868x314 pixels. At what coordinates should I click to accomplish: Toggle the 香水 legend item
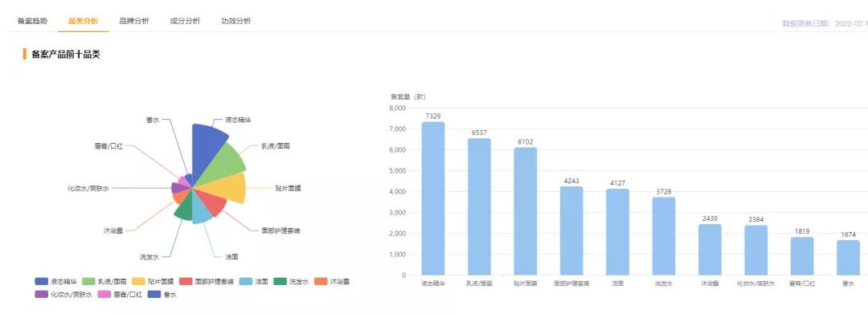162,294
